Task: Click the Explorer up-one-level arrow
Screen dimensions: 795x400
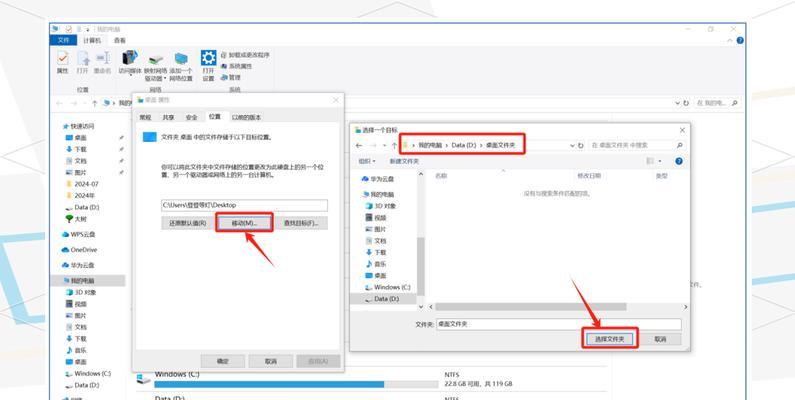Action: tap(94, 103)
